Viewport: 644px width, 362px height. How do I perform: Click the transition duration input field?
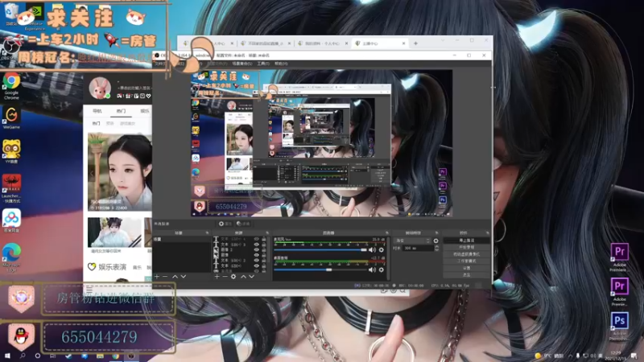(x=417, y=249)
